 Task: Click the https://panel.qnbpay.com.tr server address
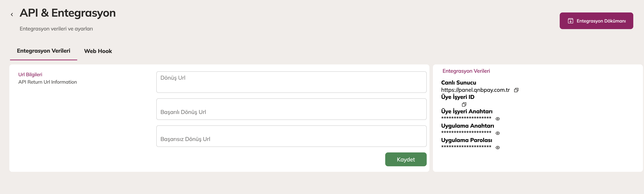coord(475,90)
